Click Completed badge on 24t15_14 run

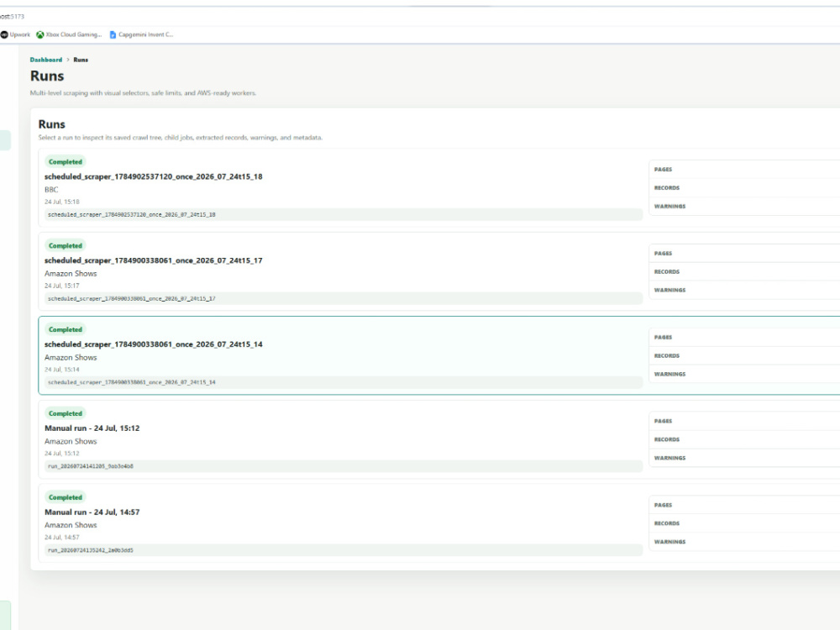66,329
